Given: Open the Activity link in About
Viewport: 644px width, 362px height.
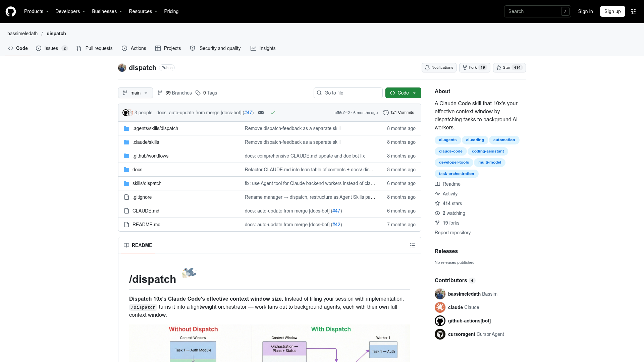Looking at the screenshot, I should tap(446, 194).
